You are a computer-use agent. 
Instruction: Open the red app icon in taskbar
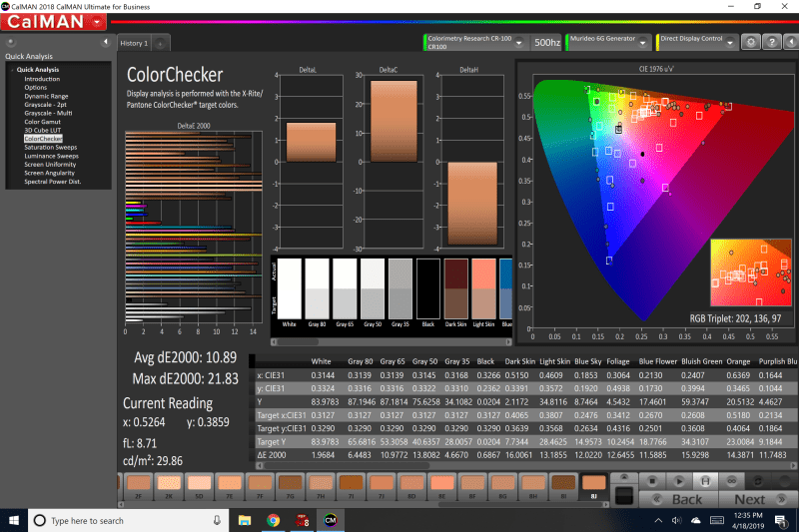[302, 520]
